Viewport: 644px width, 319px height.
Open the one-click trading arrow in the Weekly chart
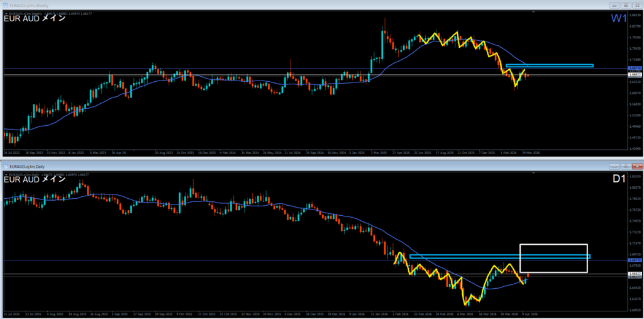[x=5, y=14]
